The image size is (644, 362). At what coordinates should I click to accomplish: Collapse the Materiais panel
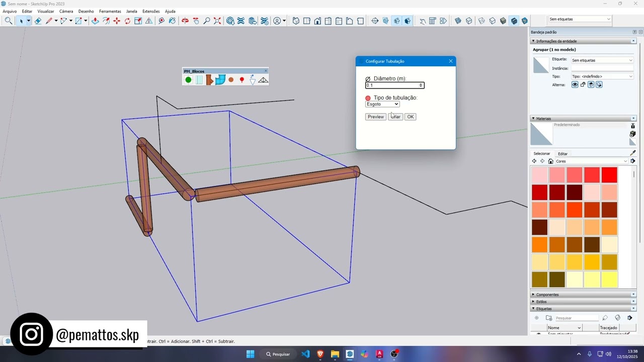pos(533,119)
